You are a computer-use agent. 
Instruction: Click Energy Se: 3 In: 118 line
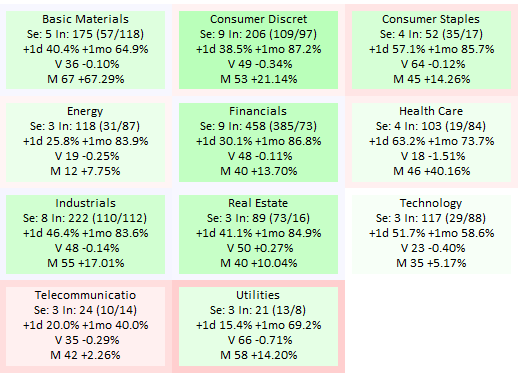click(x=85, y=126)
